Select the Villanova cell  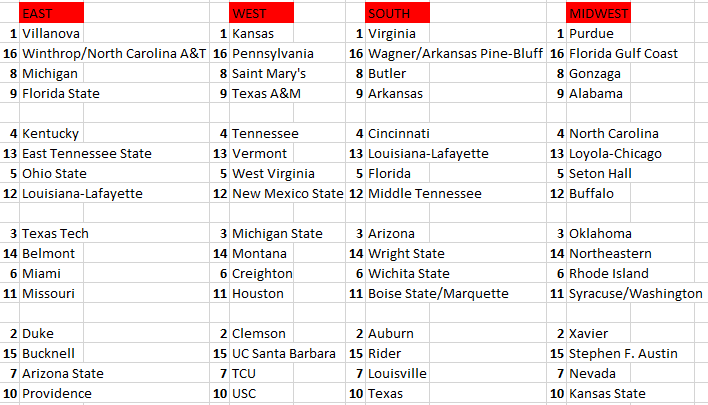click(x=52, y=33)
